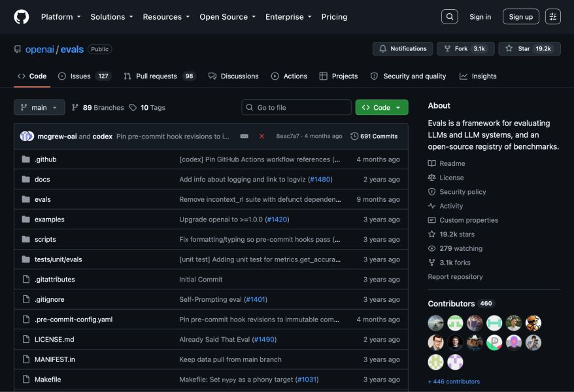
Task: Open the + 446 contributors link
Action: pyautogui.click(x=454, y=382)
